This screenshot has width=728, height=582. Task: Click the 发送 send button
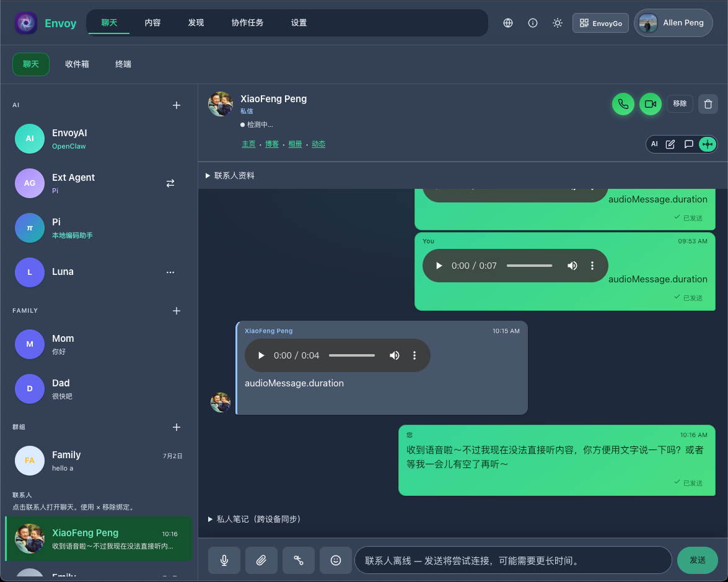(x=698, y=561)
